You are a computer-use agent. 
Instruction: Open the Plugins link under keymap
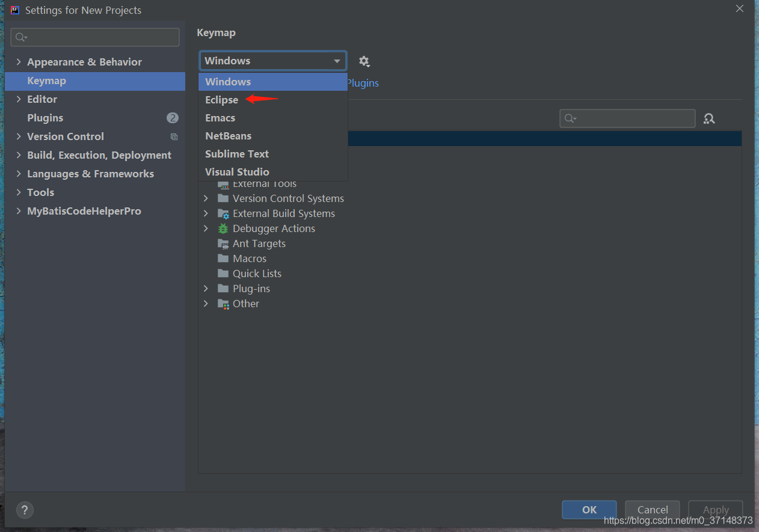tap(363, 83)
